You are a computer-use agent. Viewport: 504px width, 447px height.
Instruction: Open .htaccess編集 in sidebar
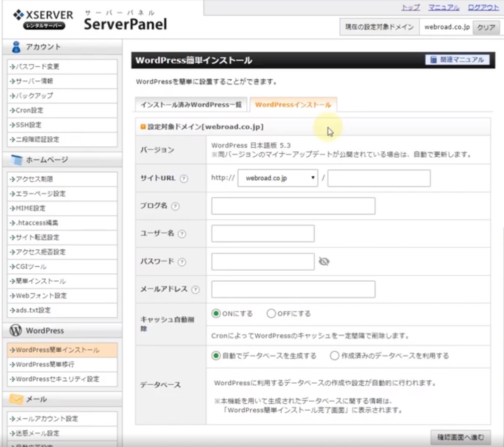[x=62, y=223]
